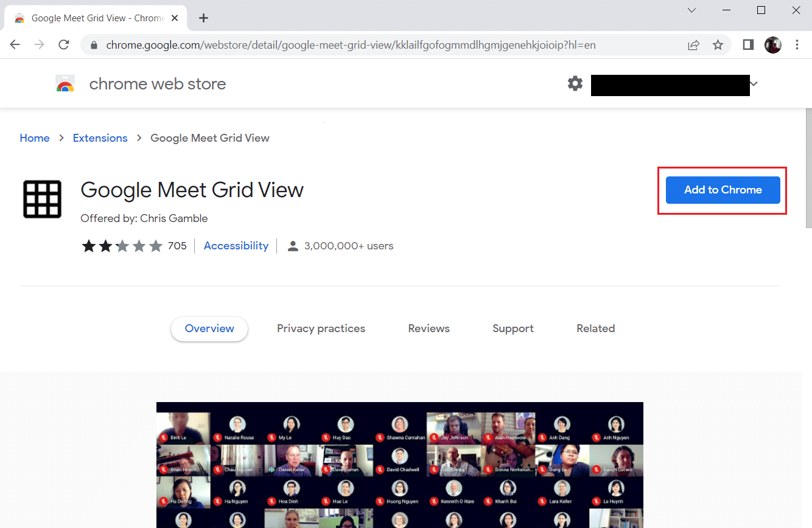Click the address bar URL
This screenshot has width=812, height=528.
(351, 45)
